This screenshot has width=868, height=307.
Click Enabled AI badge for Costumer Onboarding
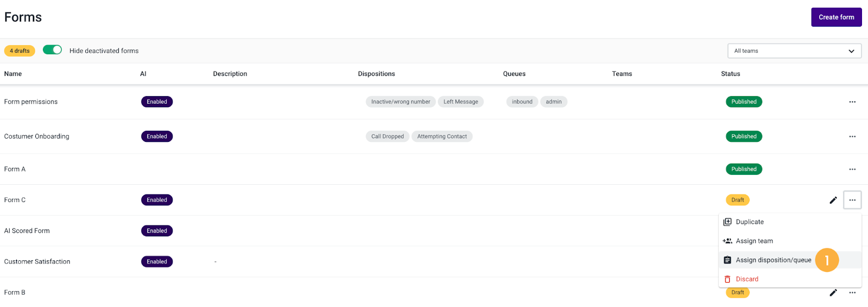[x=157, y=136]
